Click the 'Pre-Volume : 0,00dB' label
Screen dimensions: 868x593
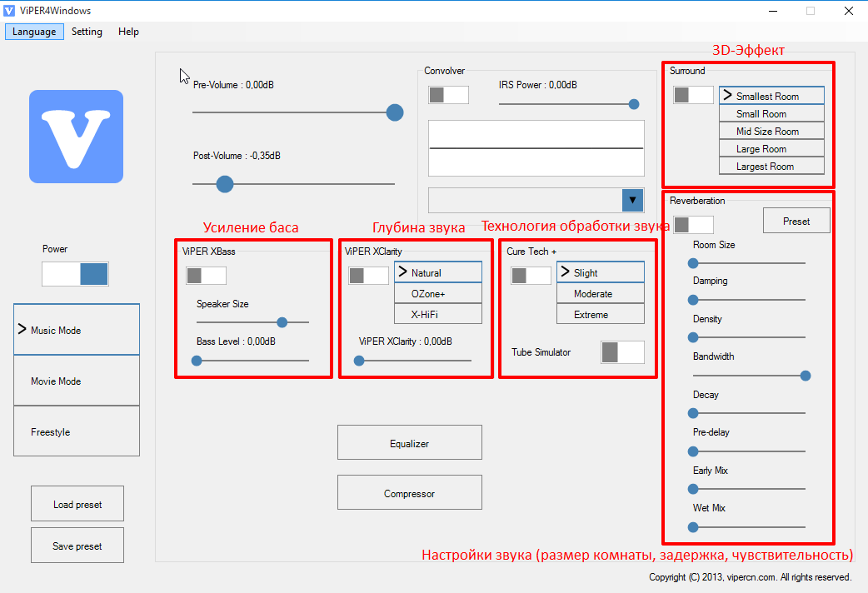[233, 85]
